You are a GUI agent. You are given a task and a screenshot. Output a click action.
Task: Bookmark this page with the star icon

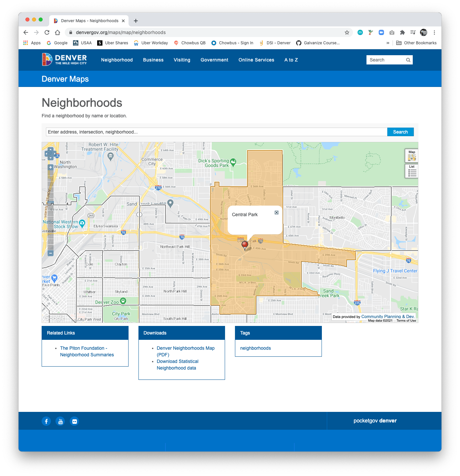(x=347, y=32)
